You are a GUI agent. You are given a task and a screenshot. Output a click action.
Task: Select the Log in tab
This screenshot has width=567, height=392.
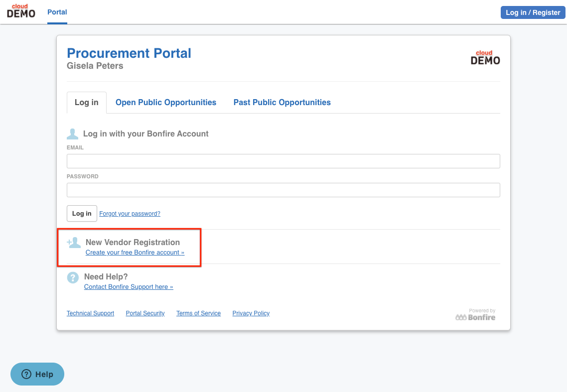pyautogui.click(x=87, y=103)
